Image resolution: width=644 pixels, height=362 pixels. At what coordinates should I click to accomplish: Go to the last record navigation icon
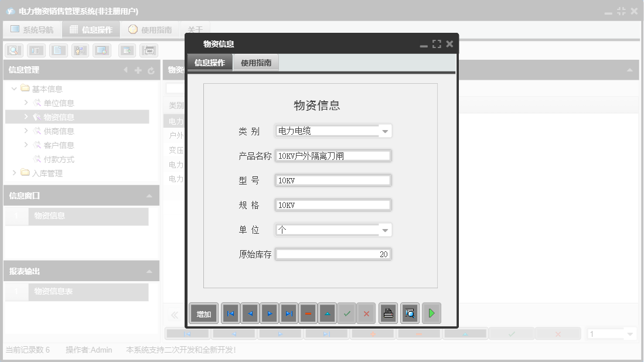coord(289,313)
